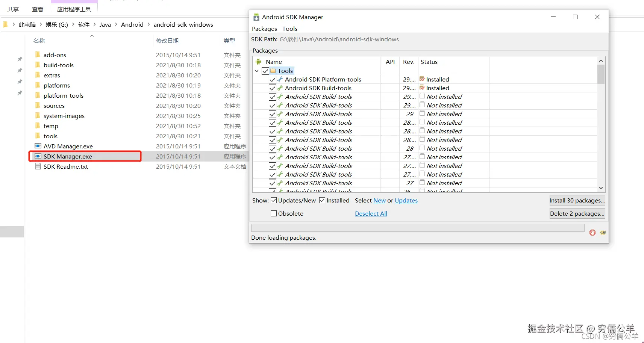Toggle the Updates/New show filter checkbox
Viewport: 644px width, 343px height.
click(274, 200)
